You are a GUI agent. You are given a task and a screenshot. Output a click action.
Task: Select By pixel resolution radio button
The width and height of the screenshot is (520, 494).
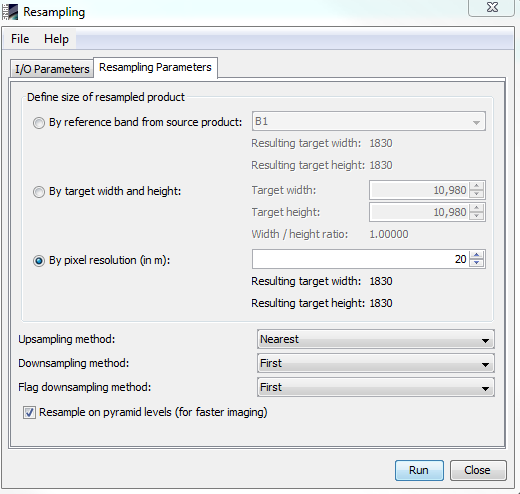(x=39, y=261)
